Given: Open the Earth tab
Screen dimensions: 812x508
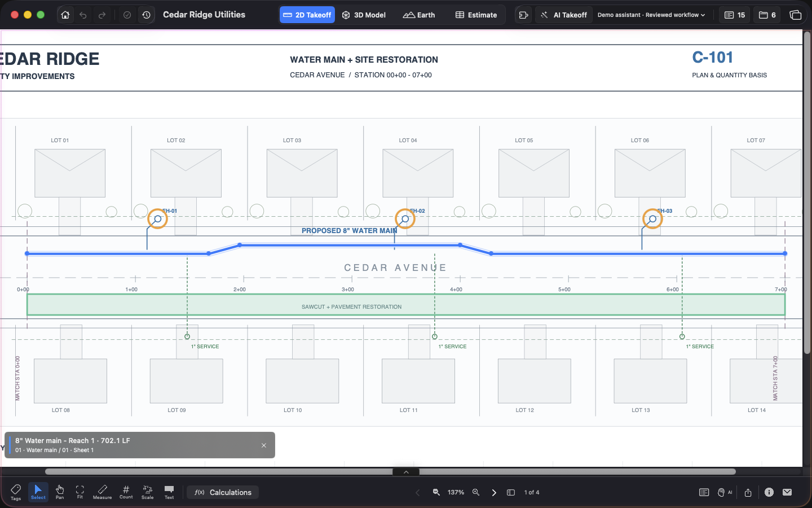Looking at the screenshot, I should coord(419,15).
